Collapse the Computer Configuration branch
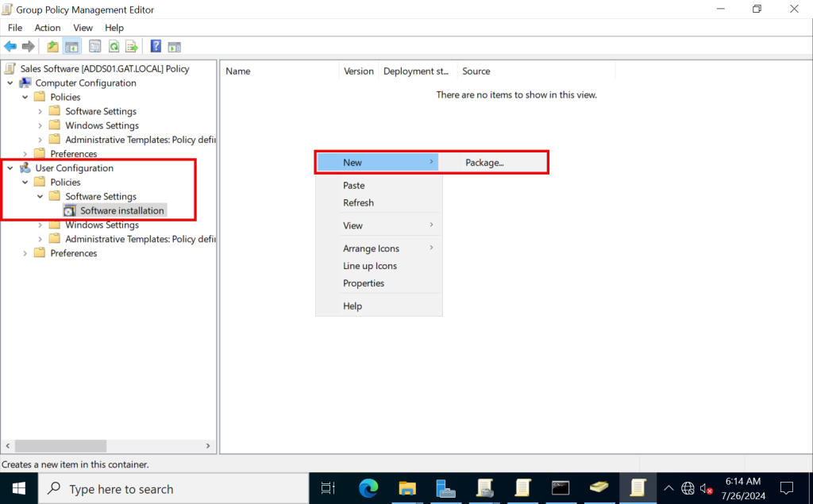The height and width of the screenshot is (504, 813). [x=10, y=83]
